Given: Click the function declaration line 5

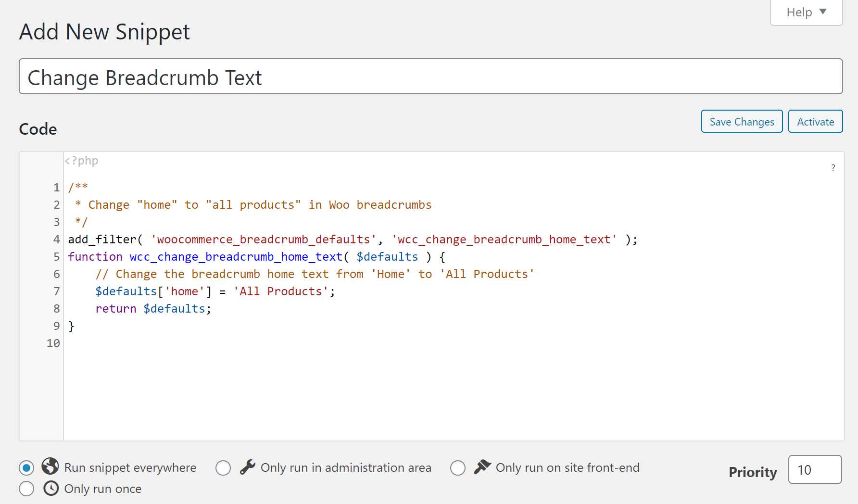Looking at the screenshot, I should coord(257,257).
